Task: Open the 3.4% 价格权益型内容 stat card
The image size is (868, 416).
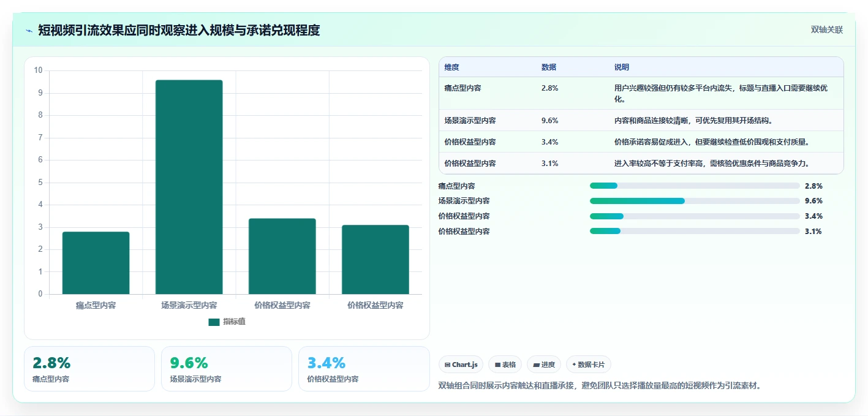Action: tap(364, 369)
